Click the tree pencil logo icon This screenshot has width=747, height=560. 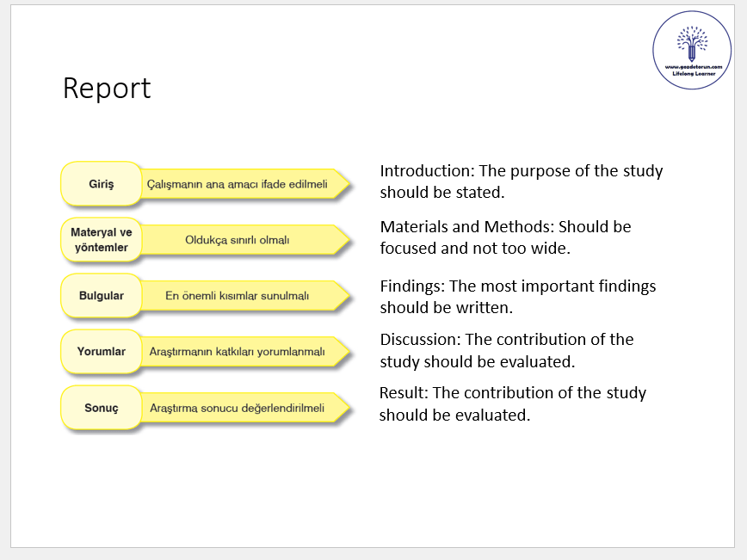point(691,42)
